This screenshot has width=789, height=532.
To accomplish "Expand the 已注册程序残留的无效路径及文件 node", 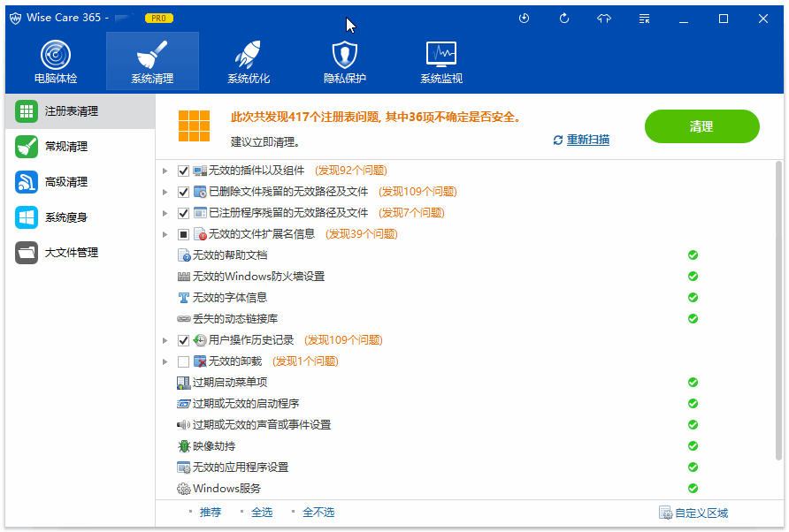I will tap(165, 213).
